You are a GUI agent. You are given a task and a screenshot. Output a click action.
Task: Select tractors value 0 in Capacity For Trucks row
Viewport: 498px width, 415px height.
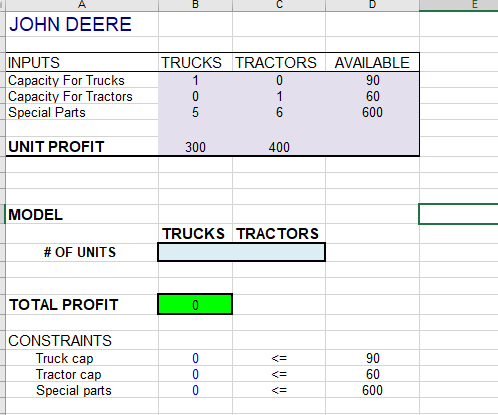point(279,80)
